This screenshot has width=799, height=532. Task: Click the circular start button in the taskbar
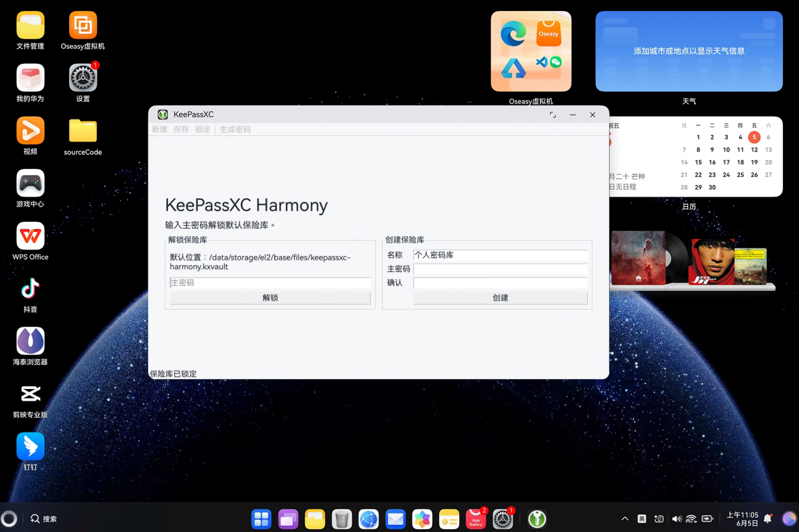tap(9, 519)
